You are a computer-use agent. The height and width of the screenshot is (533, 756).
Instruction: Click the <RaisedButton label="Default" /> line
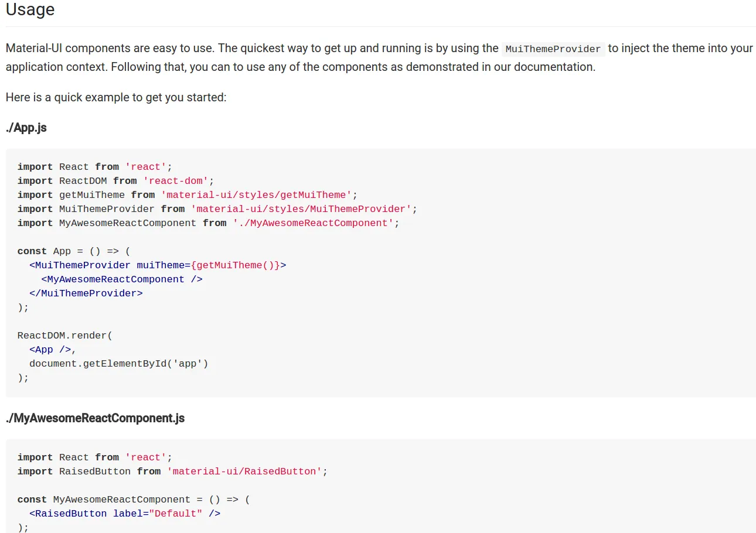pos(125,514)
